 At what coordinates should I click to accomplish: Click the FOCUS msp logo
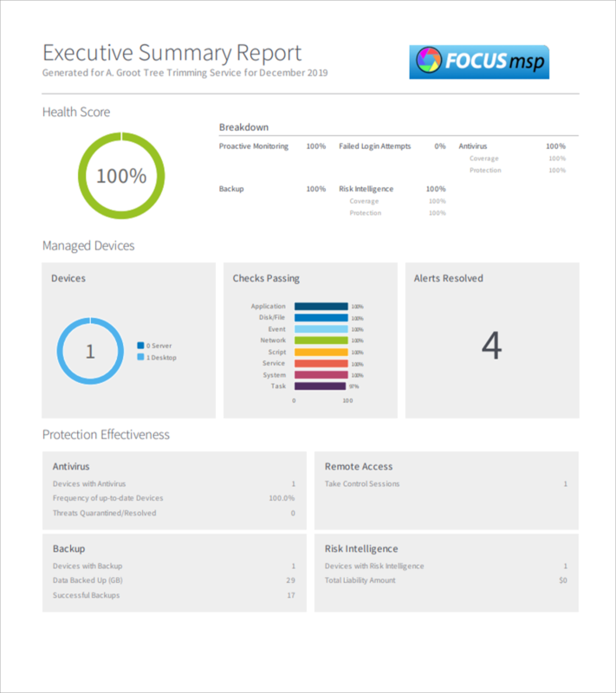click(x=478, y=62)
